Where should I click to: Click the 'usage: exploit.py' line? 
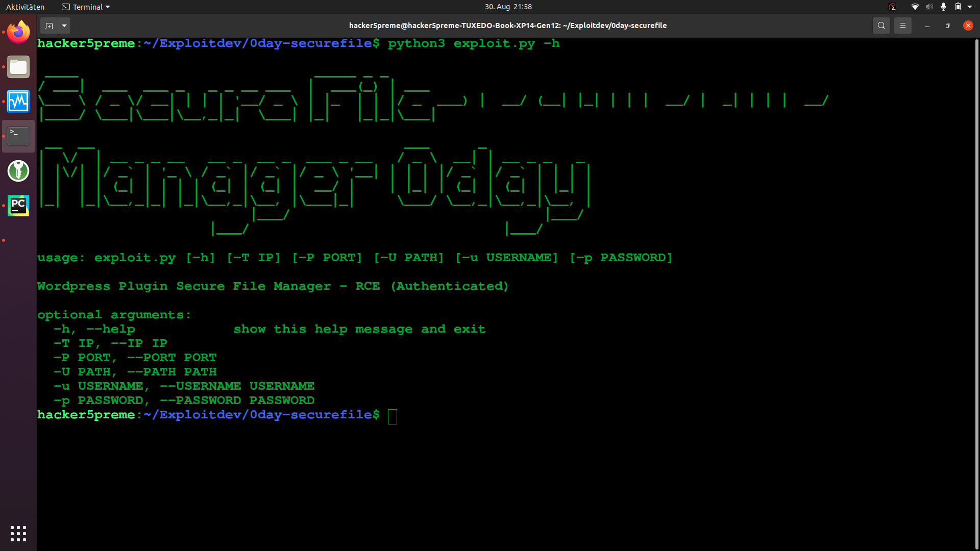(x=355, y=258)
